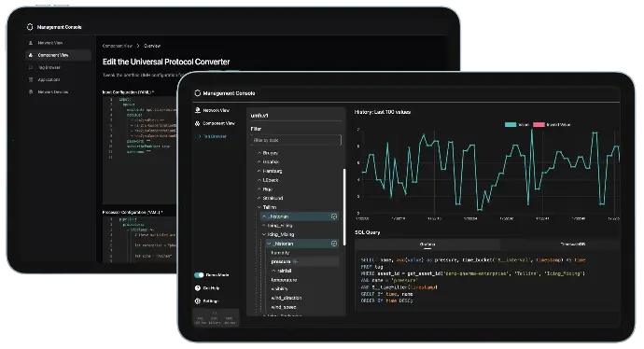Click the teal Value legend swatch
This screenshot has height=349, width=644.
coord(511,124)
